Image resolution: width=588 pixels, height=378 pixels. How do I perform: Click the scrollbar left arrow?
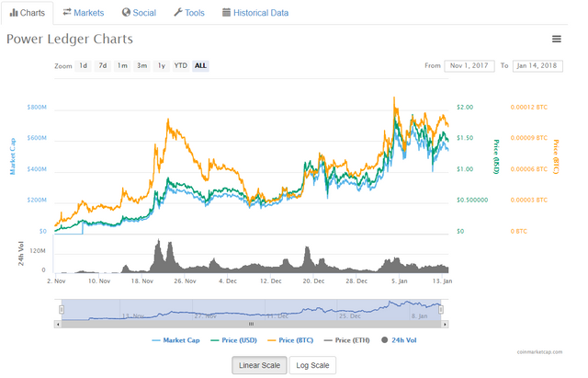(58, 324)
